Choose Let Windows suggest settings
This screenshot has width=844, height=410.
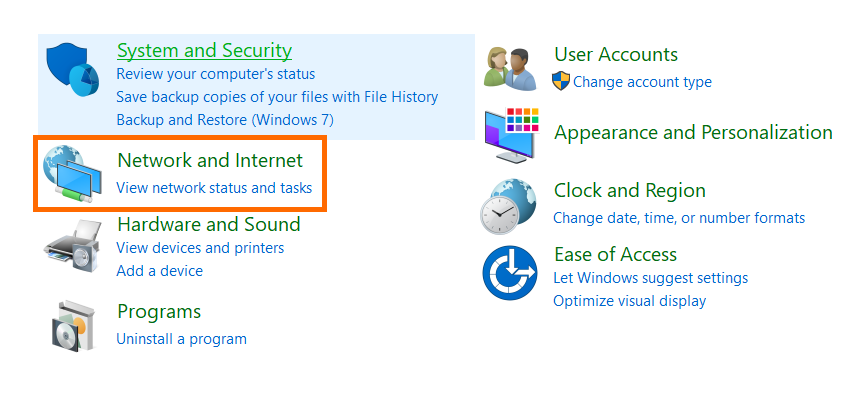650,278
